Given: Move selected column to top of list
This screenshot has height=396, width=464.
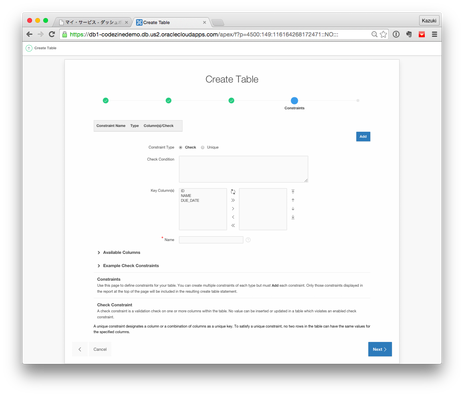Looking at the screenshot, I should click(x=293, y=191).
